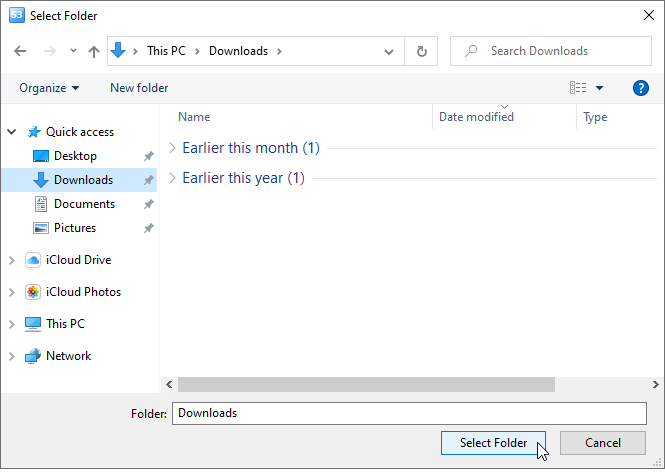The height and width of the screenshot is (474, 665).
Task: Select iCloud Drive in the sidebar
Action: point(78,260)
